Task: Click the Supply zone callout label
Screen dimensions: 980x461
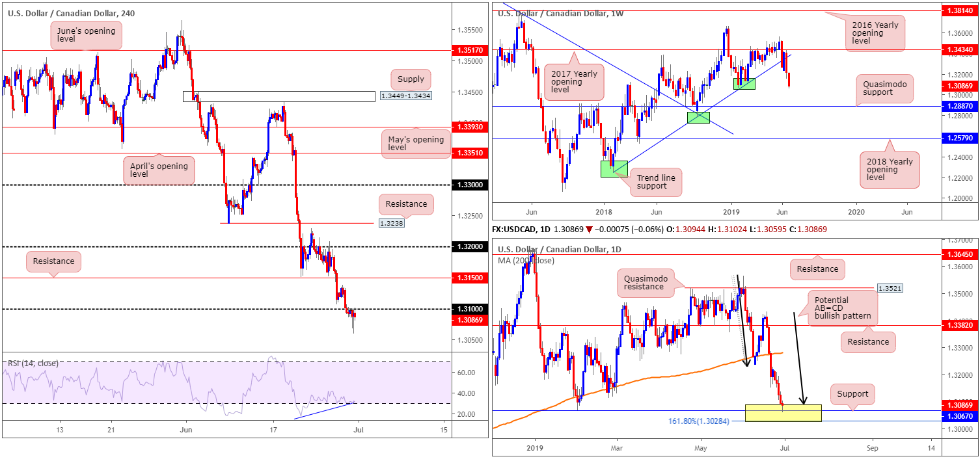Action: pyautogui.click(x=411, y=79)
